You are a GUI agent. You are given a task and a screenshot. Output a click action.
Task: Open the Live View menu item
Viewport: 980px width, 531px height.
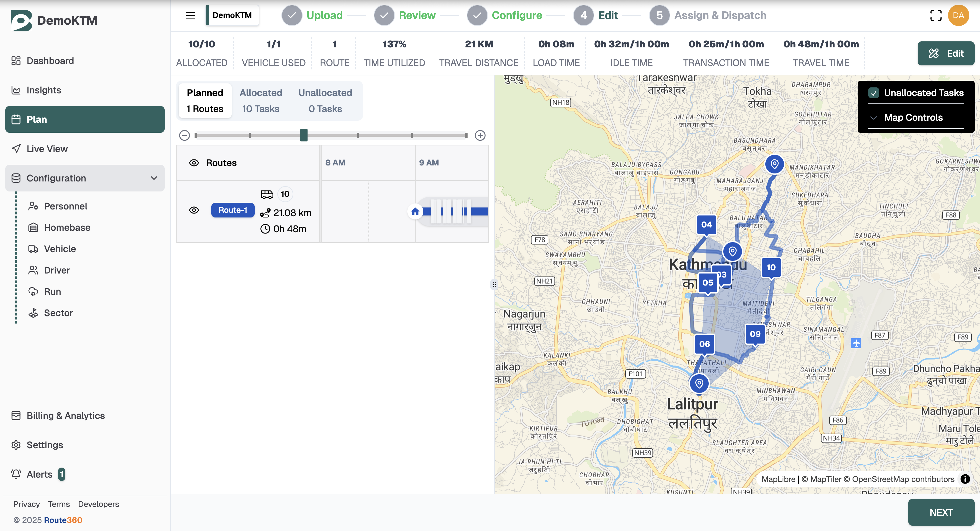pyautogui.click(x=47, y=149)
